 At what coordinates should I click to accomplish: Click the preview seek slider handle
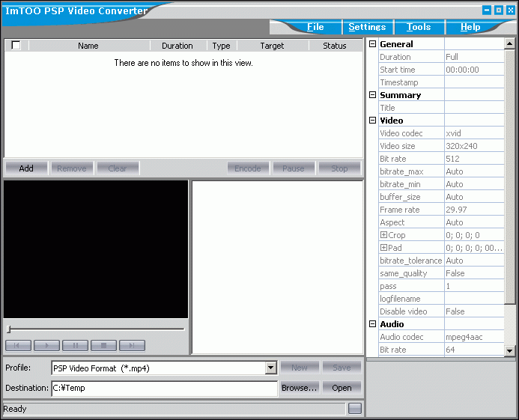click(x=9, y=329)
